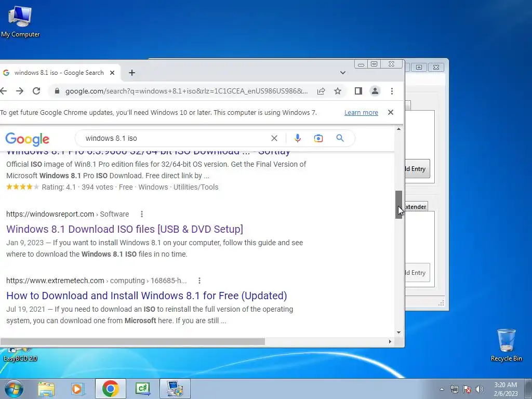Viewport: 532px width, 399px height.
Task: Open the taskbar clock showing 3:20 AM
Action: click(506, 389)
